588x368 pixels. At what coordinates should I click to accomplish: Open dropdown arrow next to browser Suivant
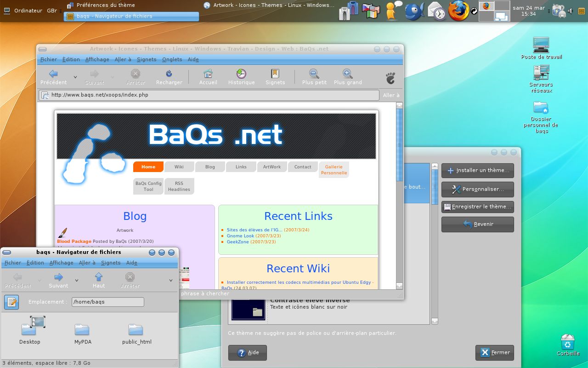coord(113,77)
